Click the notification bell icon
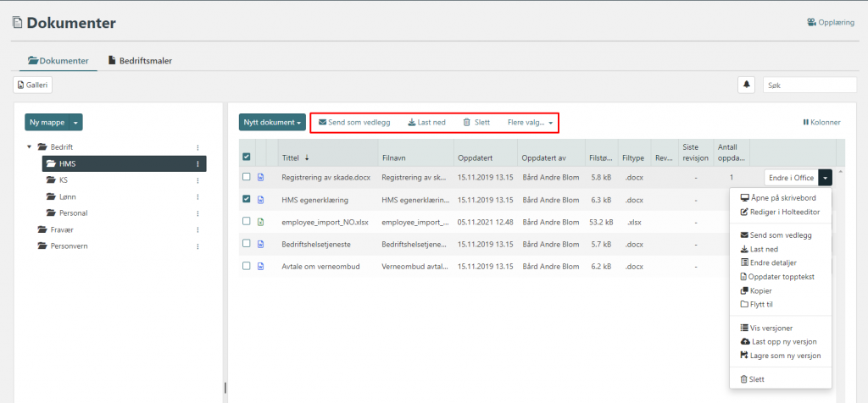 coord(747,85)
